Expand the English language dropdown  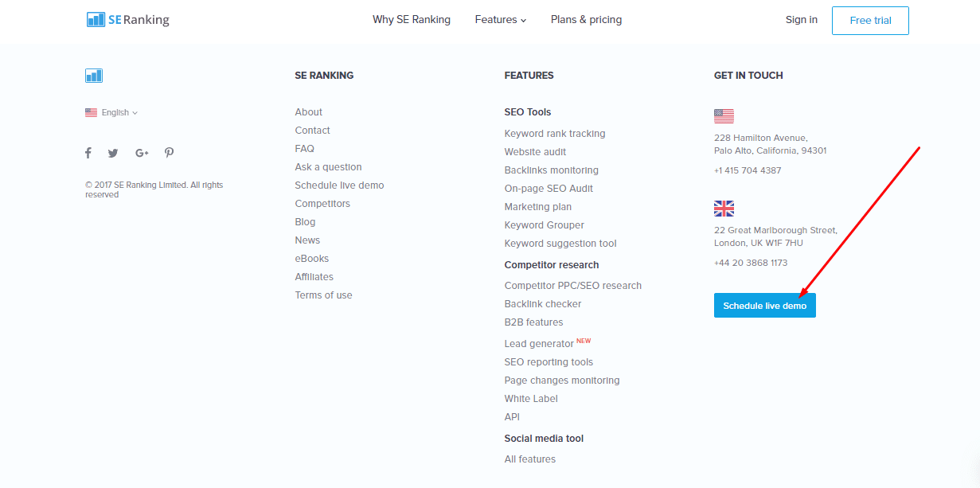(x=112, y=113)
